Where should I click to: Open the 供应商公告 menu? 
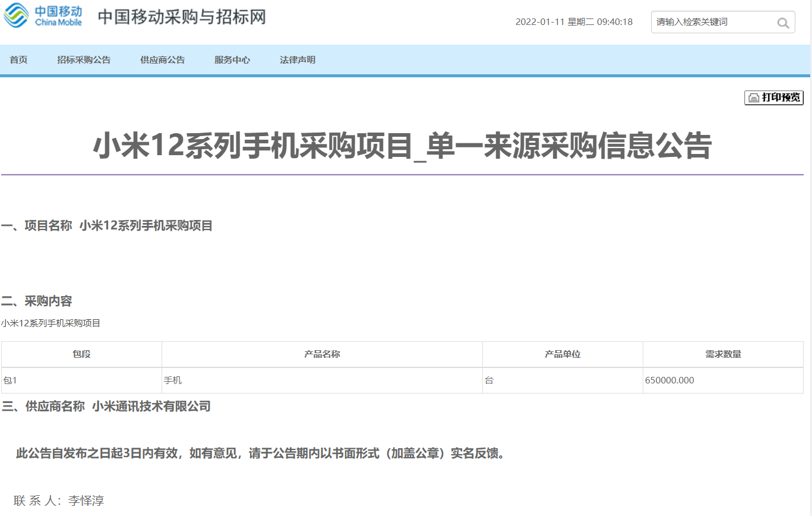162,59
